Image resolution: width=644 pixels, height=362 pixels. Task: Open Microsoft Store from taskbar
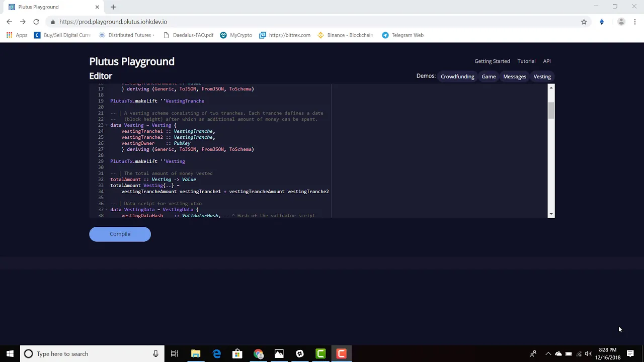pyautogui.click(x=237, y=353)
